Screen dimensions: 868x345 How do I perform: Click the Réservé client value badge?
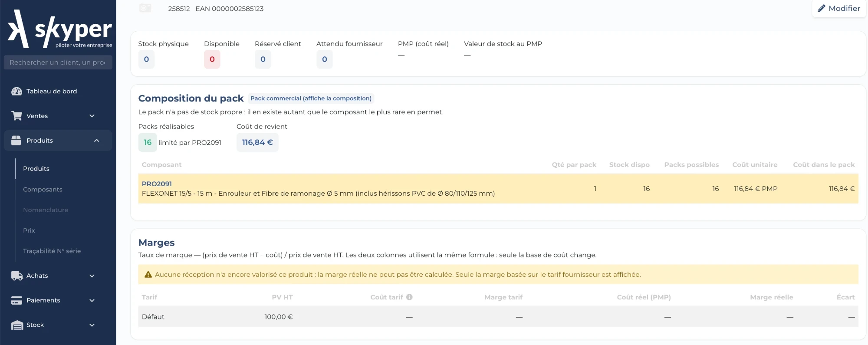click(x=263, y=59)
